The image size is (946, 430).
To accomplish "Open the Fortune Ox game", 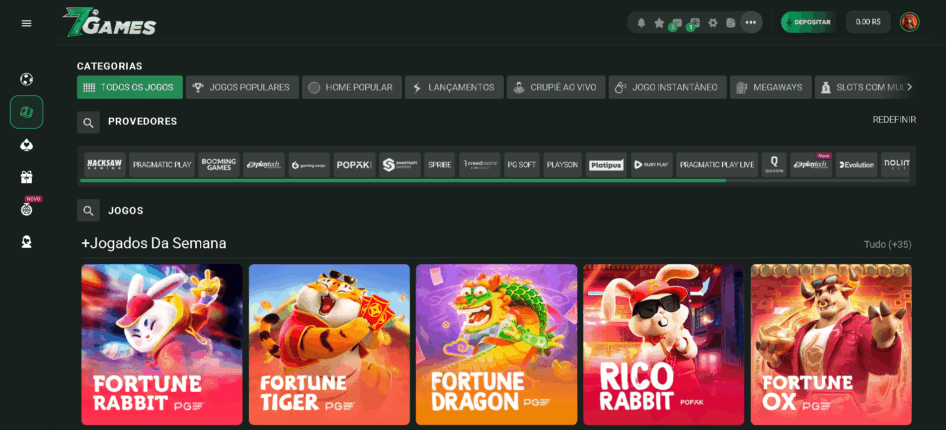I will tap(831, 344).
